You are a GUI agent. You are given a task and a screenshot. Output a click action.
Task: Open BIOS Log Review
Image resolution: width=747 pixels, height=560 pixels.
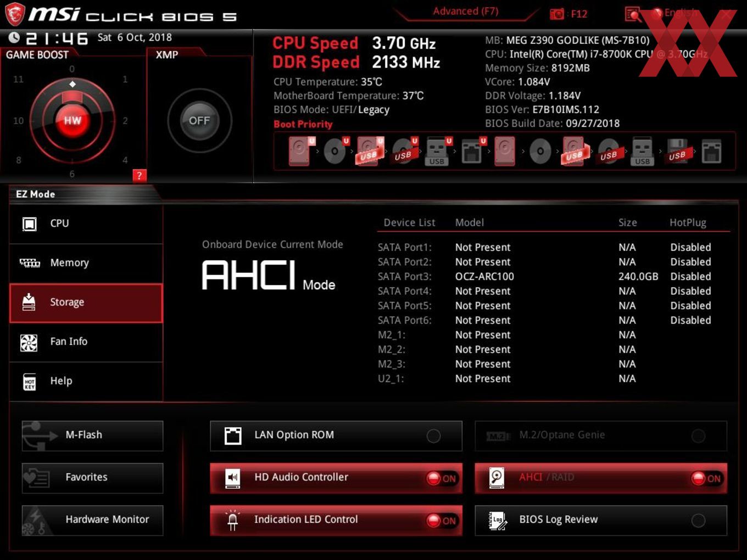point(601,520)
